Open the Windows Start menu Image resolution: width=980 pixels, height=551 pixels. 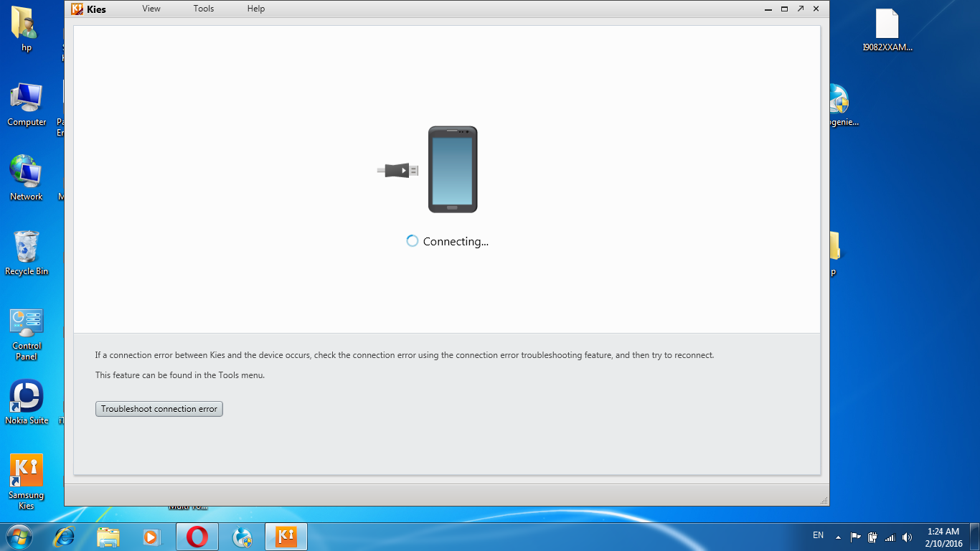[x=19, y=537]
